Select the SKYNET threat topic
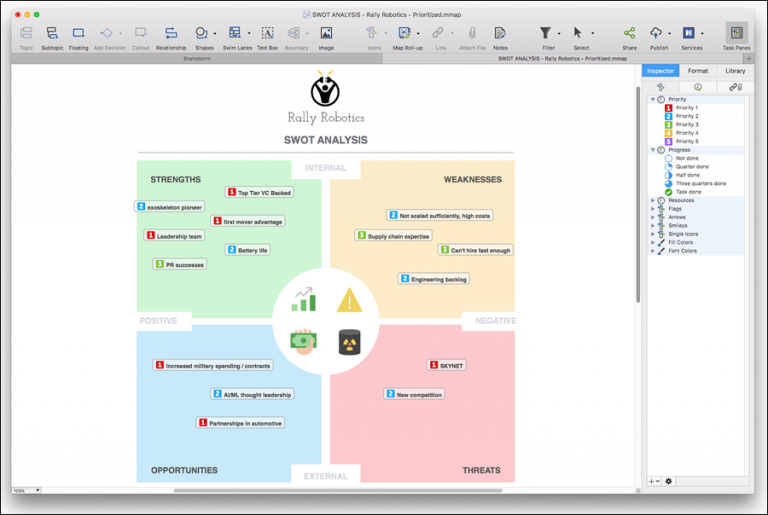The width and height of the screenshot is (768, 515). pos(446,365)
